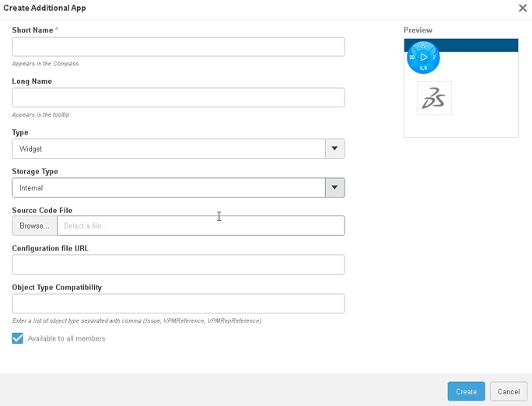
Task: Open the Storage Type dropdown arrow
Action: pyautogui.click(x=334, y=187)
